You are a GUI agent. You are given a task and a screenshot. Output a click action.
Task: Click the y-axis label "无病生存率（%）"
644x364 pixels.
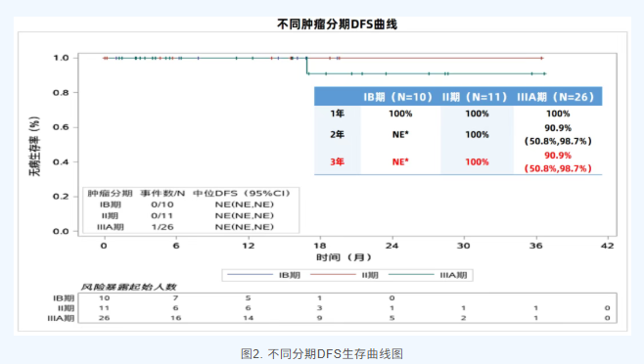point(34,146)
